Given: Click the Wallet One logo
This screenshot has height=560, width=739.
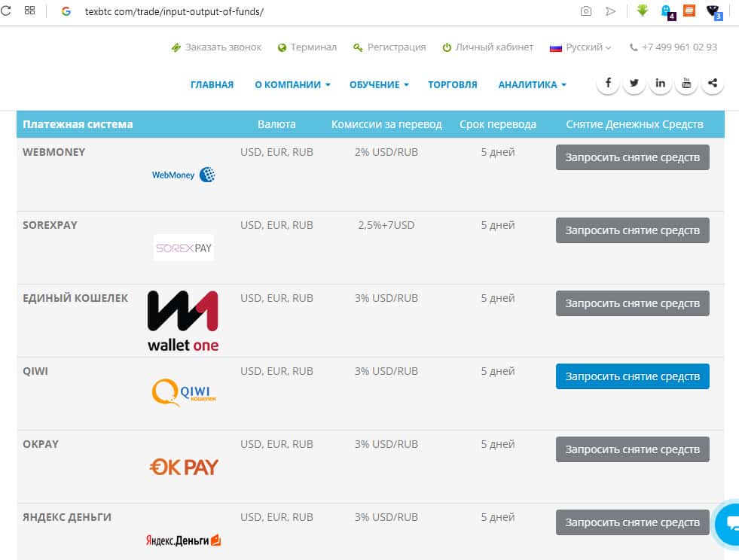Looking at the screenshot, I should point(183,321).
